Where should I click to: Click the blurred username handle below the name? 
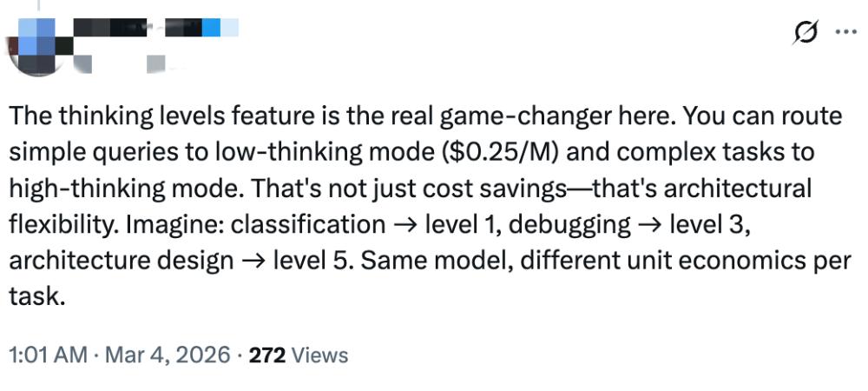pyautogui.click(x=122, y=61)
